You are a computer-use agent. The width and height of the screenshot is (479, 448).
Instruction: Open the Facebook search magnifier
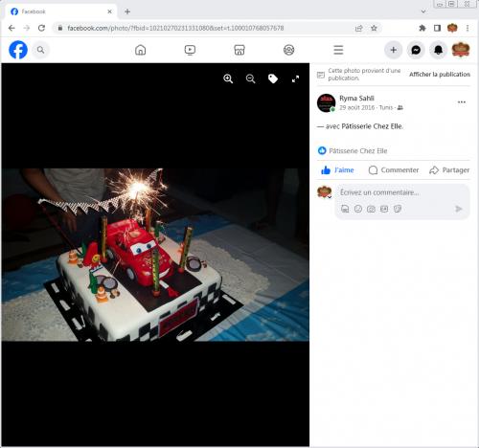40,50
